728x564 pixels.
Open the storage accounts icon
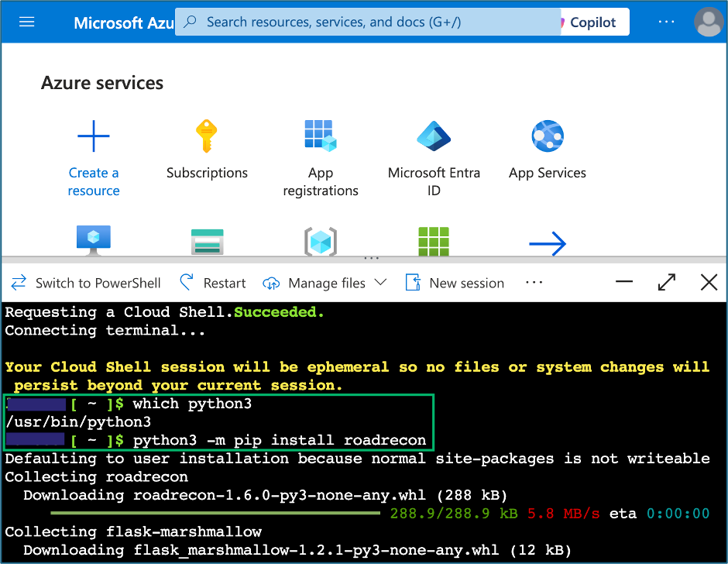pyautogui.click(x=207, y=242)
